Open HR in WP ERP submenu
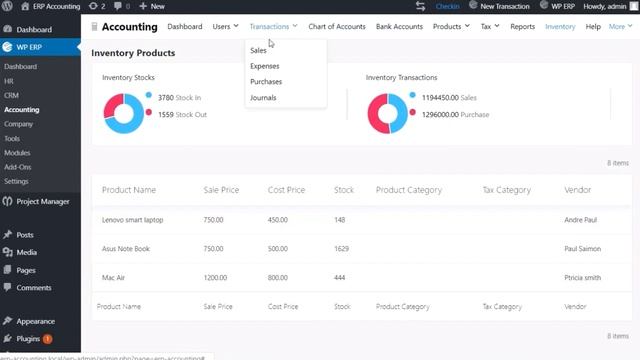This screenshot has height=360, width=640. [x=9, y=81]
